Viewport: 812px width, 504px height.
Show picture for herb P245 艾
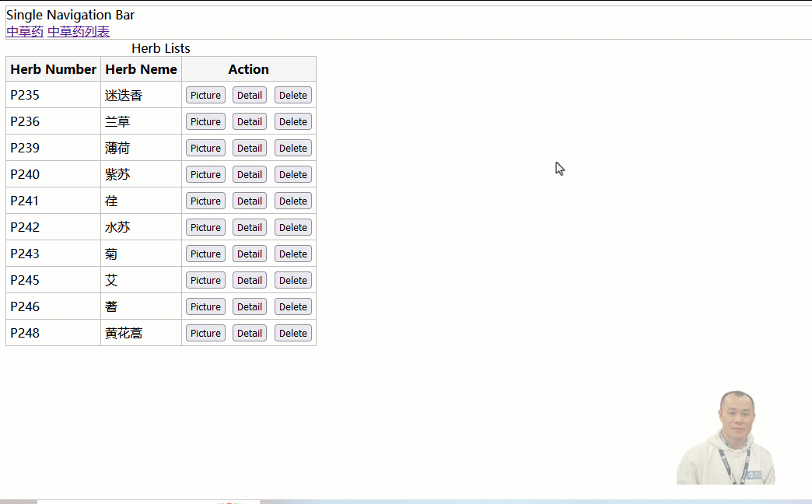coord(205,280)
